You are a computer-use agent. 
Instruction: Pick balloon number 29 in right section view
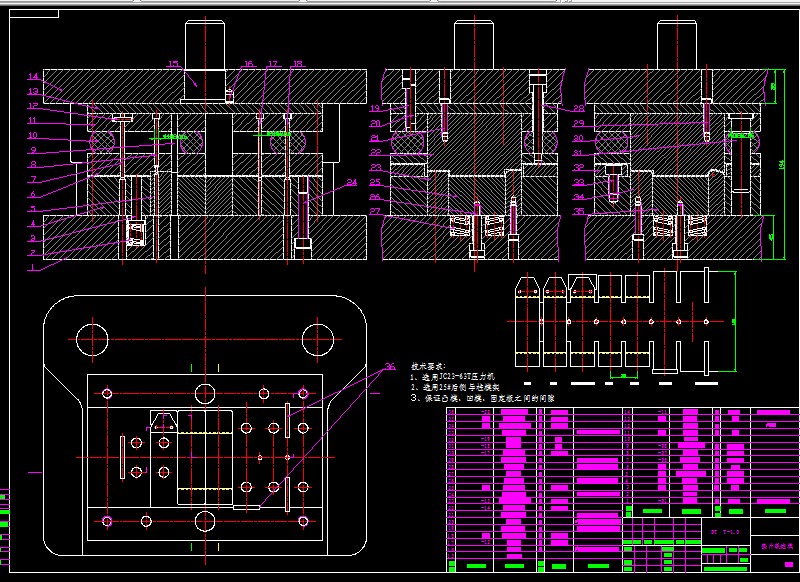[x=579, y=123]
